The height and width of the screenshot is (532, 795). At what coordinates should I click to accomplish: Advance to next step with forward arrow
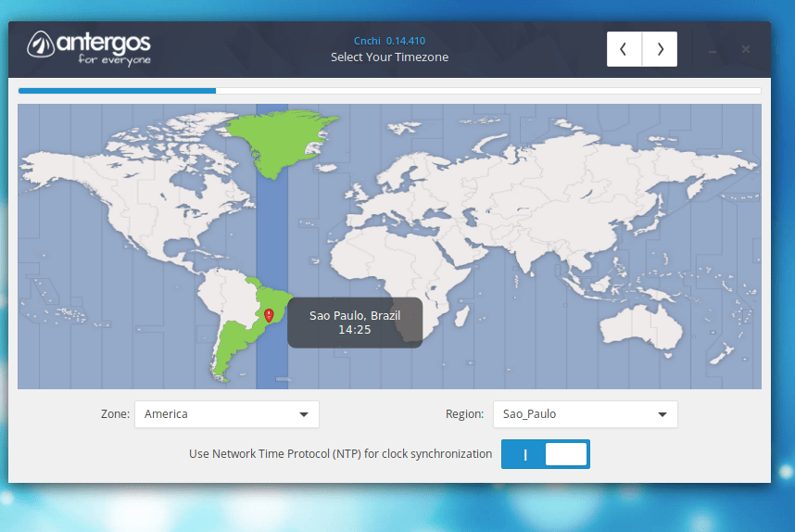pyautogui.click(x=660, y=49)
